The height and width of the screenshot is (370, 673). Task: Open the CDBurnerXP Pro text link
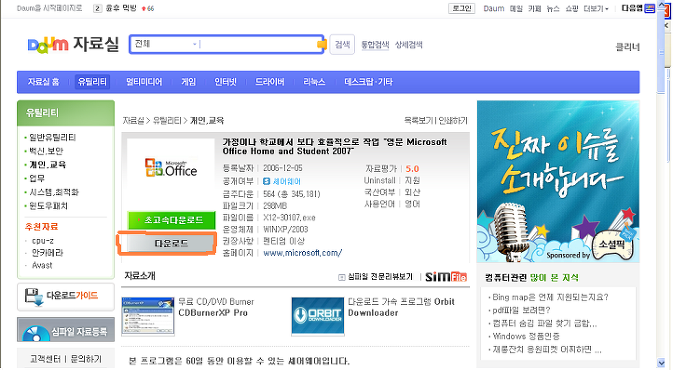pos(213,313)
